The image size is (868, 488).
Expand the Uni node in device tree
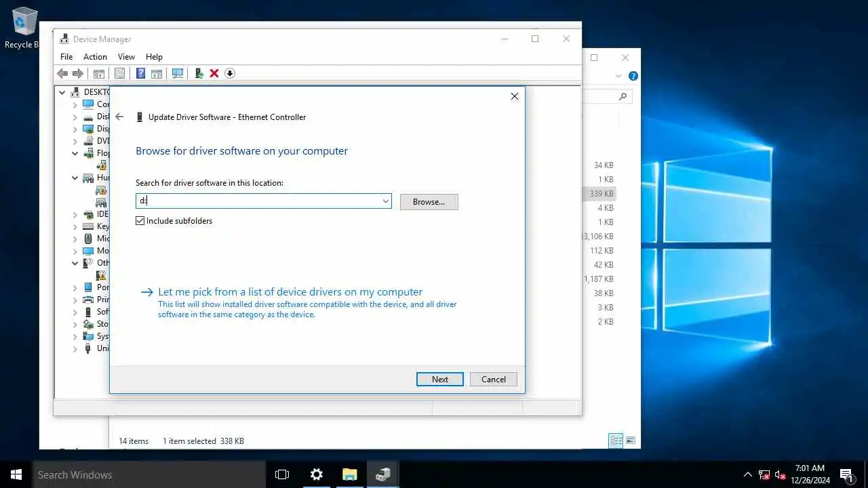(x=75, y=348)
